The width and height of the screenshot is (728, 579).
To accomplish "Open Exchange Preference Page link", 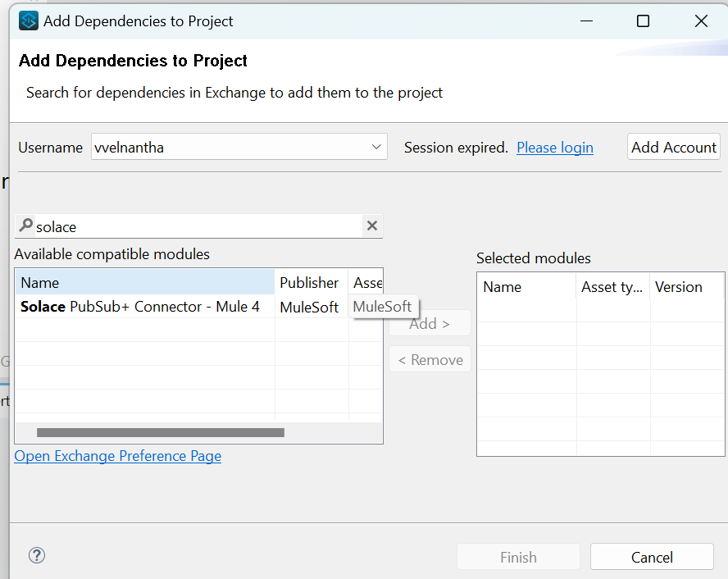I will tap(117, 456).
